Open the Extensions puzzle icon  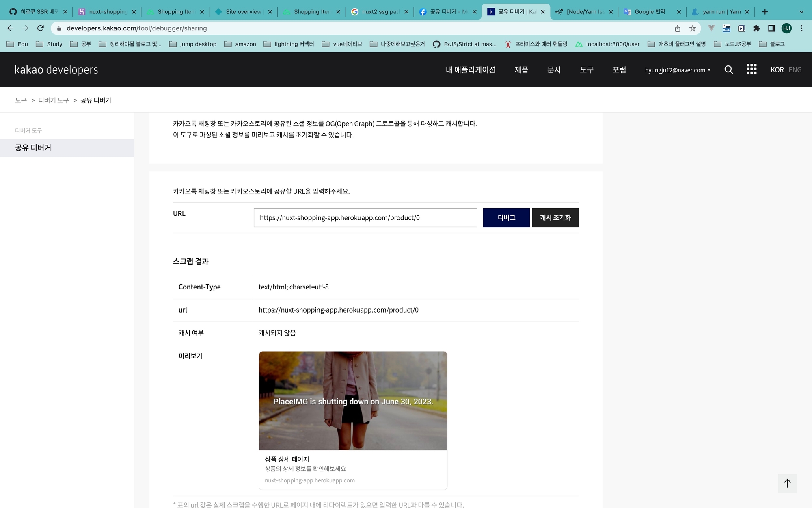tap(756, 28)
